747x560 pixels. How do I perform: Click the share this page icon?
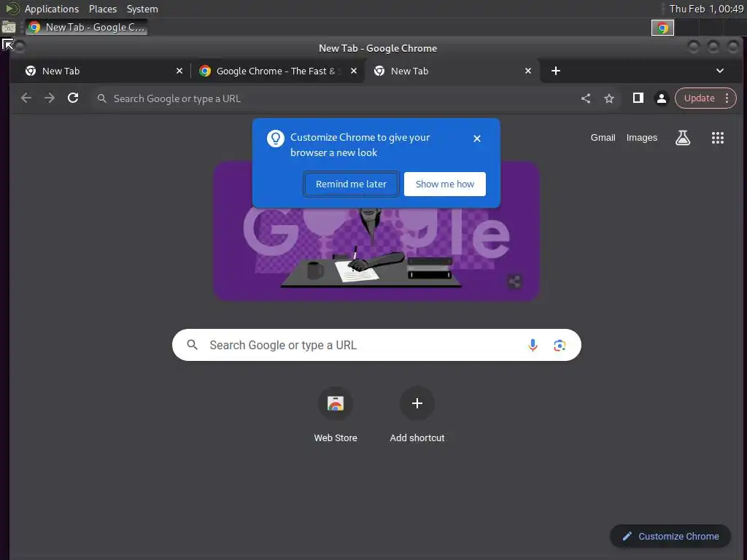click(x=586, y=98)
